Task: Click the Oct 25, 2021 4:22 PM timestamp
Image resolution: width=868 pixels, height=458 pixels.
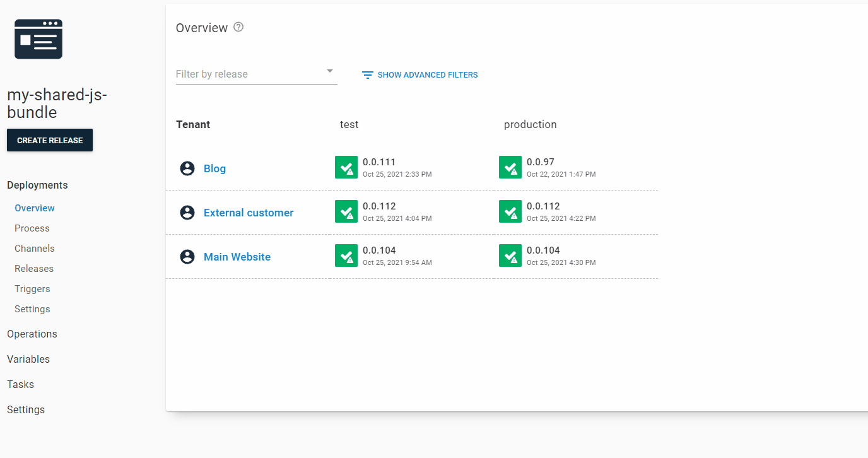Action: coord(561,218)
